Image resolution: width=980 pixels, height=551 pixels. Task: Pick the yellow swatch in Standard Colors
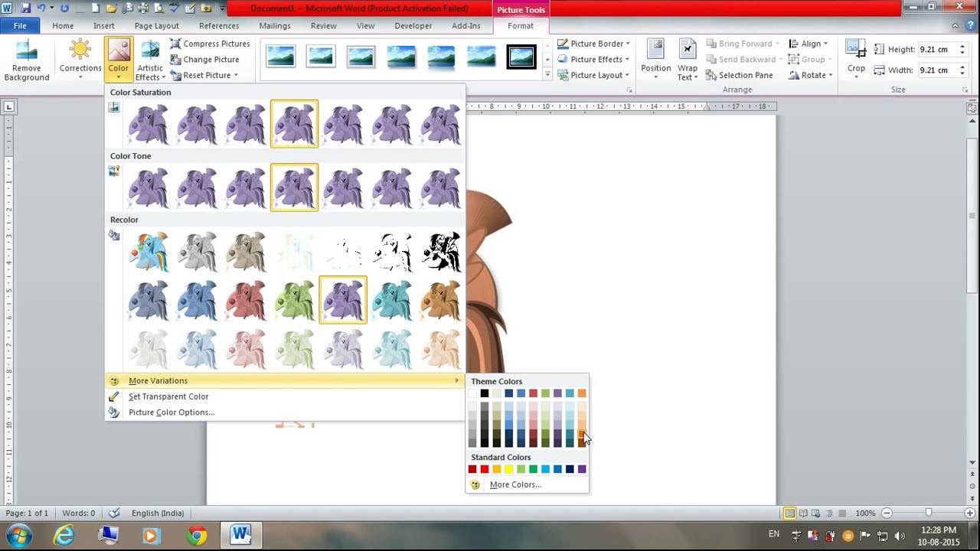pos(509,469)
